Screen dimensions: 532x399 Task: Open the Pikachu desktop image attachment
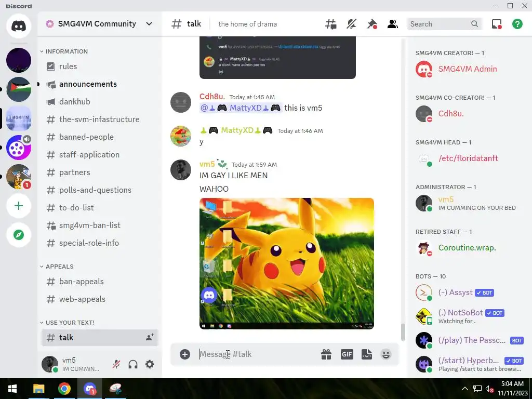click(287, 263)
